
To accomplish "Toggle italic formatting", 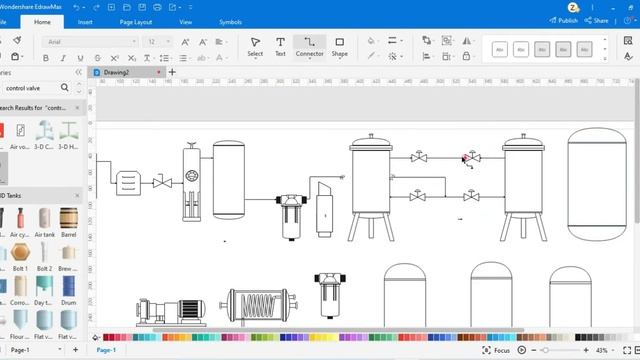I will pyautogui.click(x=63, y=58).
